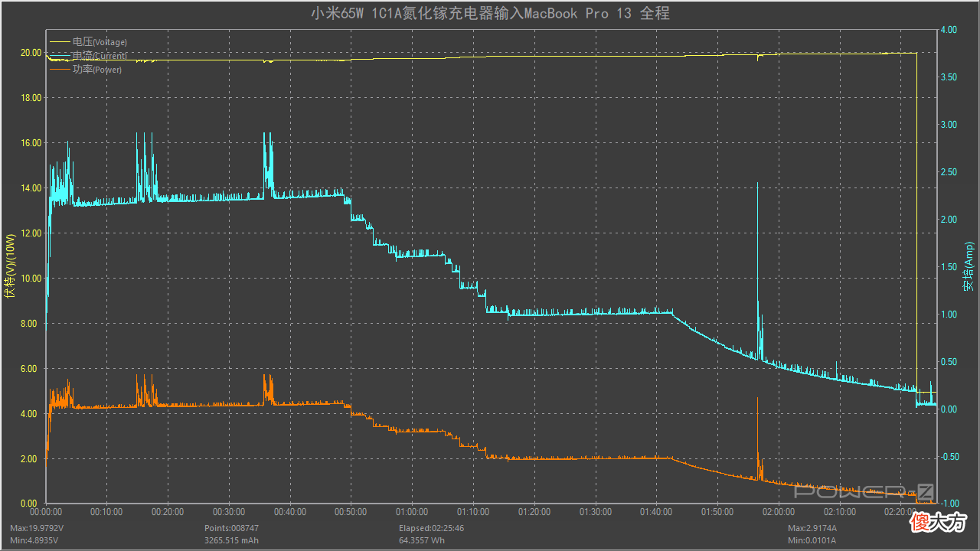This screenshot has width=980, height=551.
Task: Select the 安培(Amp) right axis label
Action: [x=969, y=266]
